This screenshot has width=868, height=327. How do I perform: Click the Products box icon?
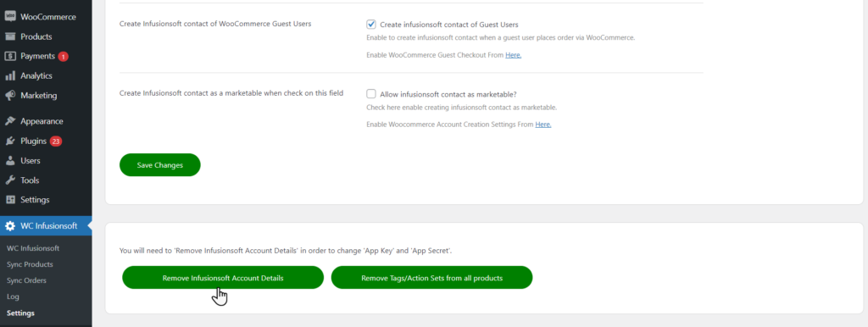(x=10, y=36)
